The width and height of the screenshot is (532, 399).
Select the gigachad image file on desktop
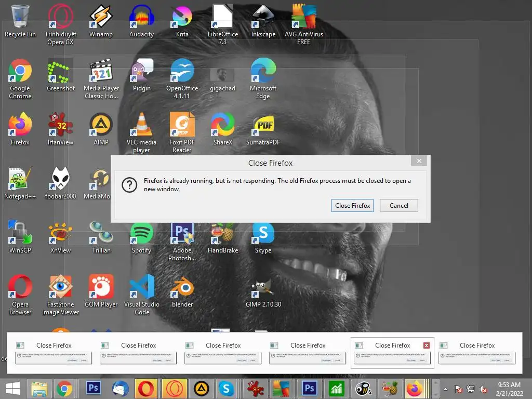[x=222, y=79]
